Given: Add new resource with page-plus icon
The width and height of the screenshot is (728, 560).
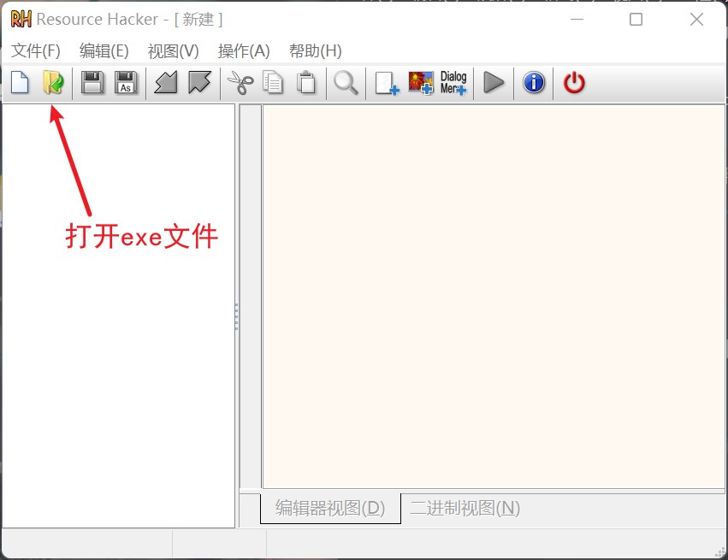Looking at the screenshot, I should (x=387, y=84).
